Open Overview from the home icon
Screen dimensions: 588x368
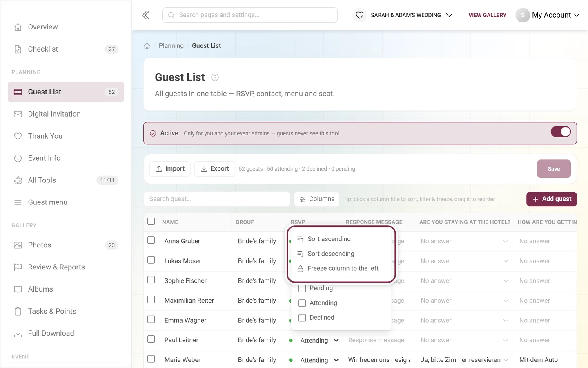[18, 27]
